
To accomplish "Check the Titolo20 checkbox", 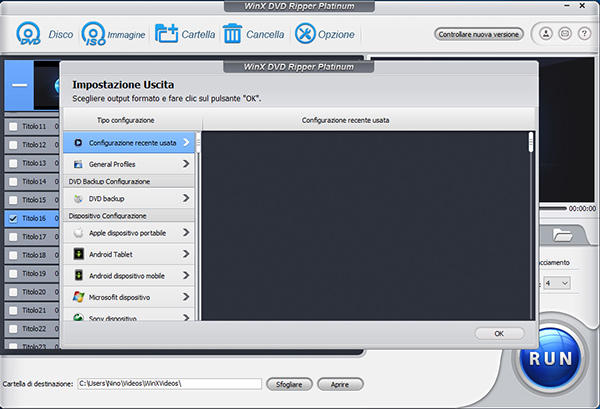I will pyautogui.click(x=13, y=292).
